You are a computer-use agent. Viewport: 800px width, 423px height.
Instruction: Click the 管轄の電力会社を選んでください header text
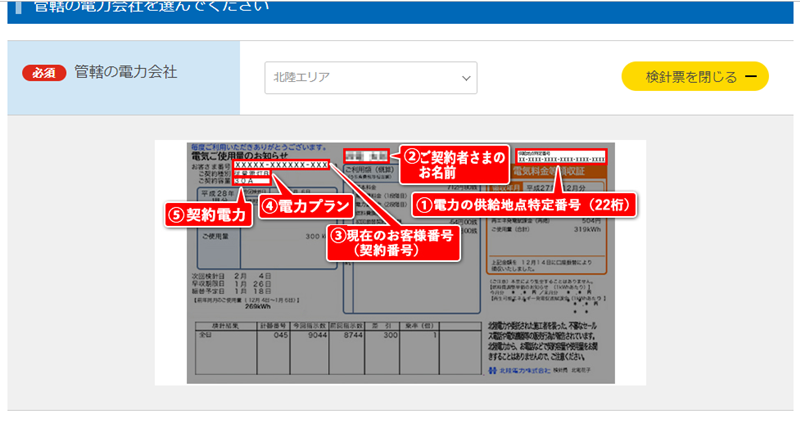[x=151, y=6]
